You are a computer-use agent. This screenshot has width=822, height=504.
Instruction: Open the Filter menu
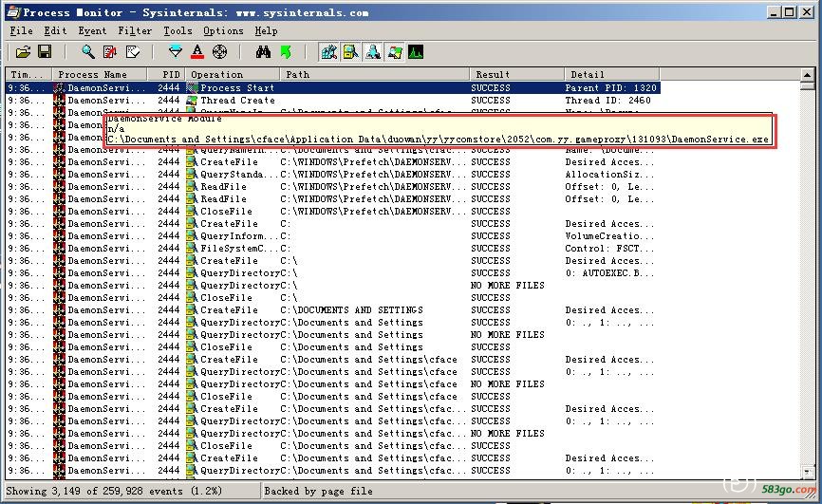pyautogui.click(x=135, y=31)
